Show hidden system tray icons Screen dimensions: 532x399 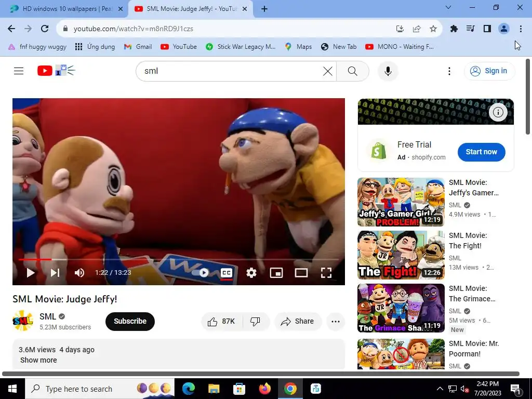(x=440, y=389)
